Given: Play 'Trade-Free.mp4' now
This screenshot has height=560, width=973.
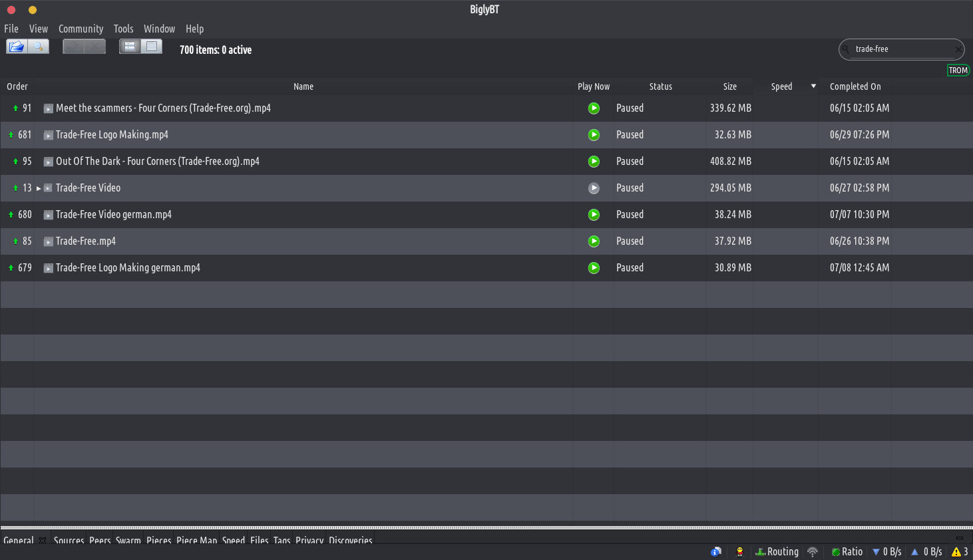Looking at the screenshot, I should tap(594, 241).
